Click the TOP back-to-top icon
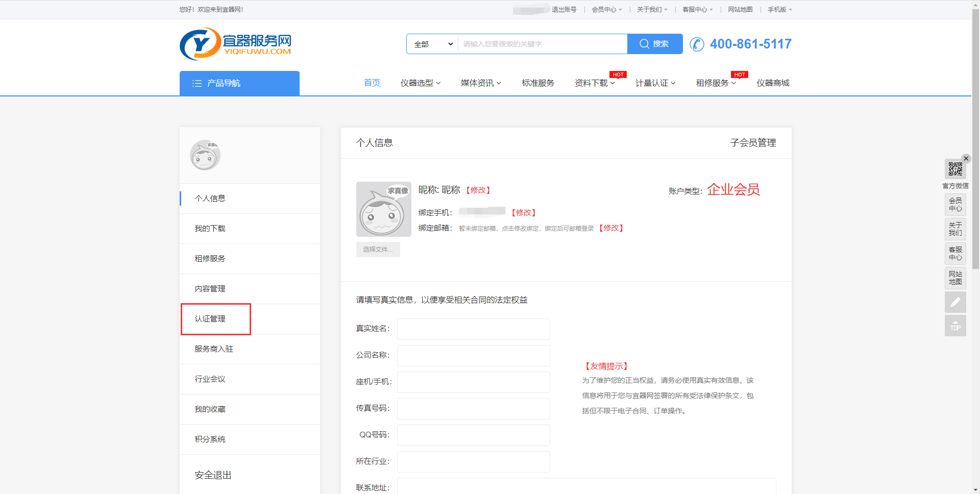The image size is (980, 494). point(955,326)
